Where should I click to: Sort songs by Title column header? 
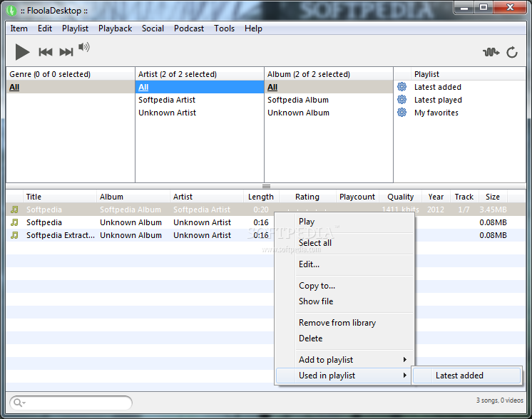click(59, 197)
